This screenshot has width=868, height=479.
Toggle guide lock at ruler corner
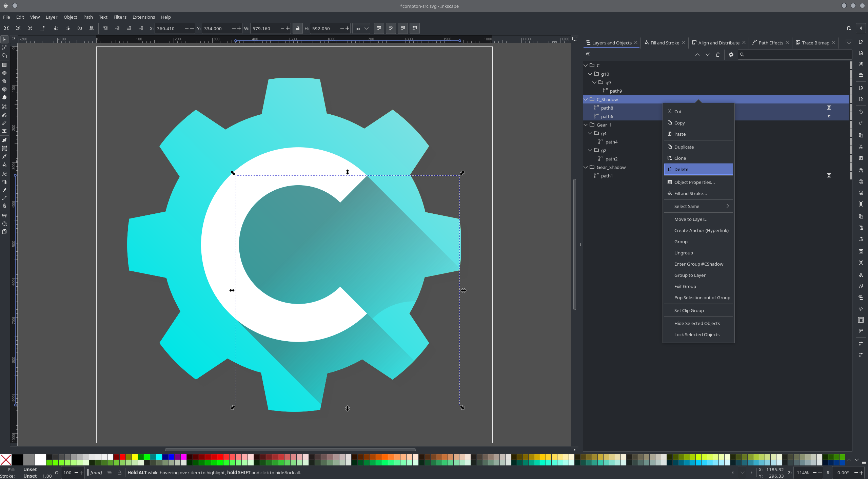click(13, 39)
